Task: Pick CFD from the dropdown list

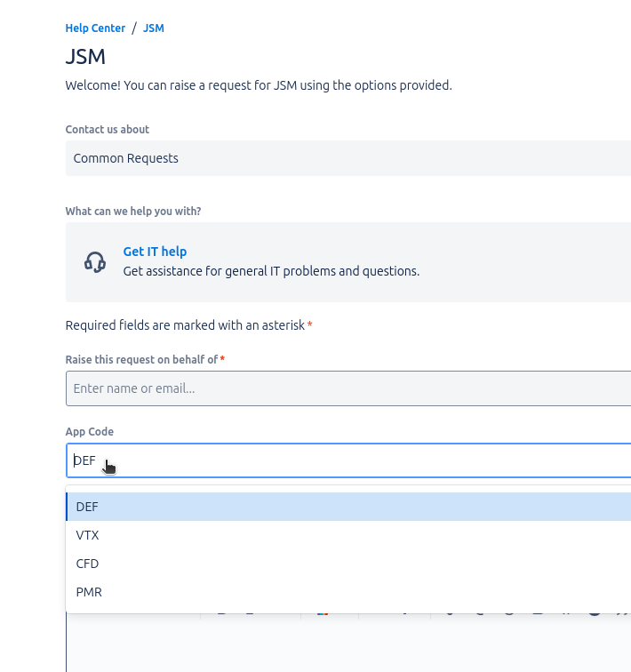Action: click(88, 564)
